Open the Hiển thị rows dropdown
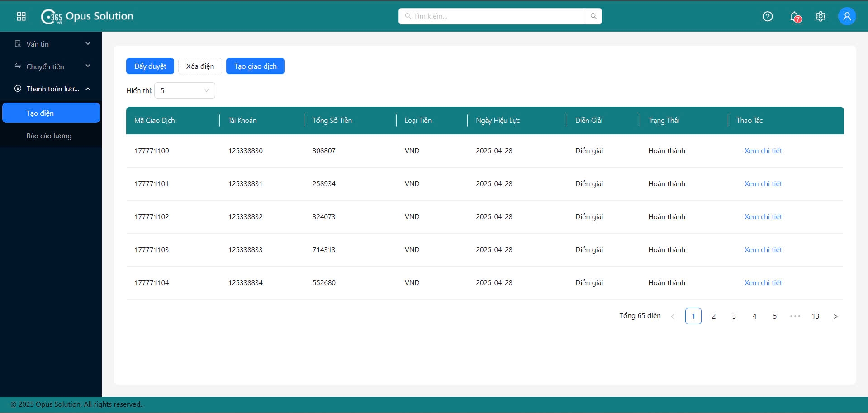Viewport: 868px width, 413px height. [x=185, y=90]
